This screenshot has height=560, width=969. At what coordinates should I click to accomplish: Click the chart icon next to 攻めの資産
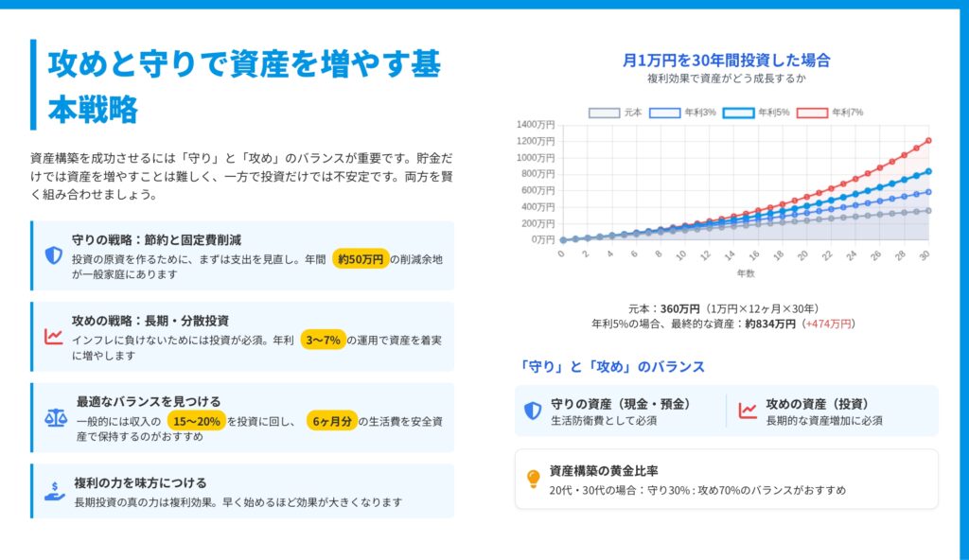pos(748,411)
